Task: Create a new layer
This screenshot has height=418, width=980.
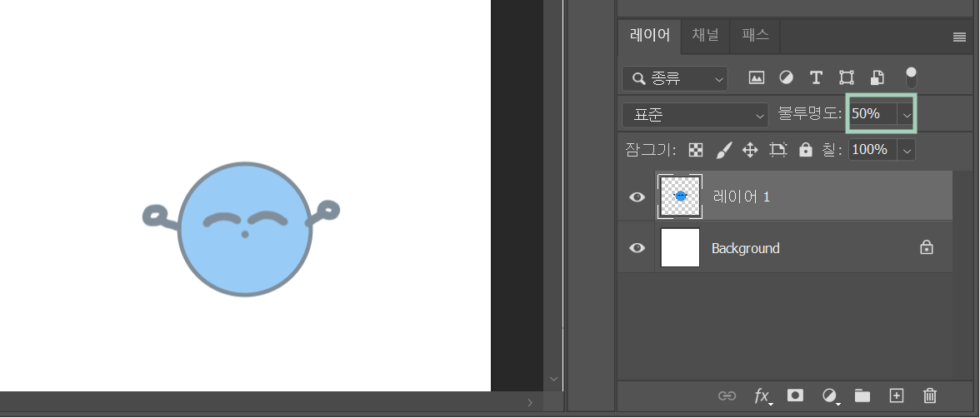Action: point(897,396)
